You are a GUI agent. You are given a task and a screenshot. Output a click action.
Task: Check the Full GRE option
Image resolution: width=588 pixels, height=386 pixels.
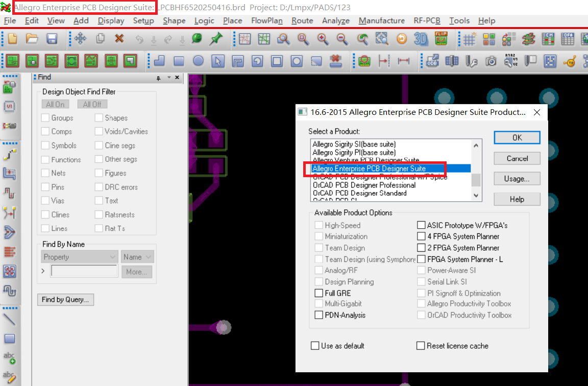click(x=318, y=293)
